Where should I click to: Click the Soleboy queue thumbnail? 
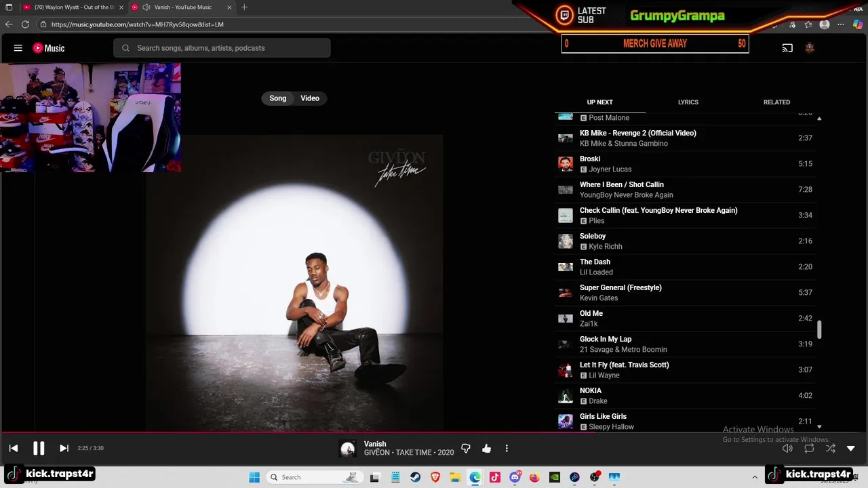click(x=566, y=241)
